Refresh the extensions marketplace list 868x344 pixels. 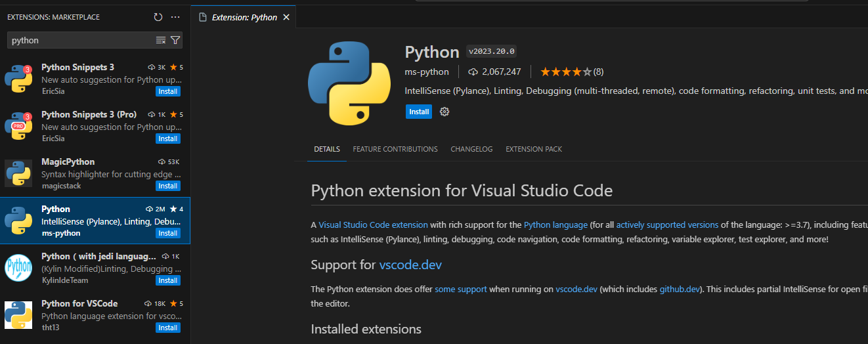tap(158, 17)
